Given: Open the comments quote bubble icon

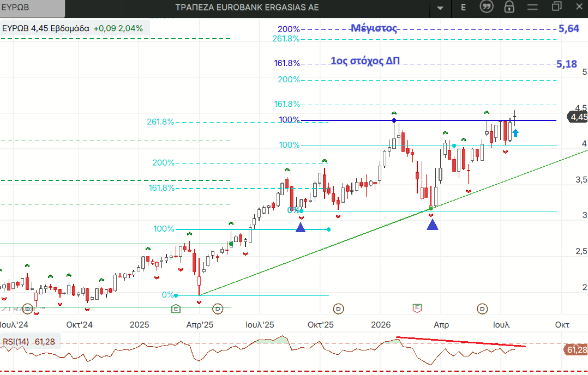Looking at the screenshot, I should (487, 7).
